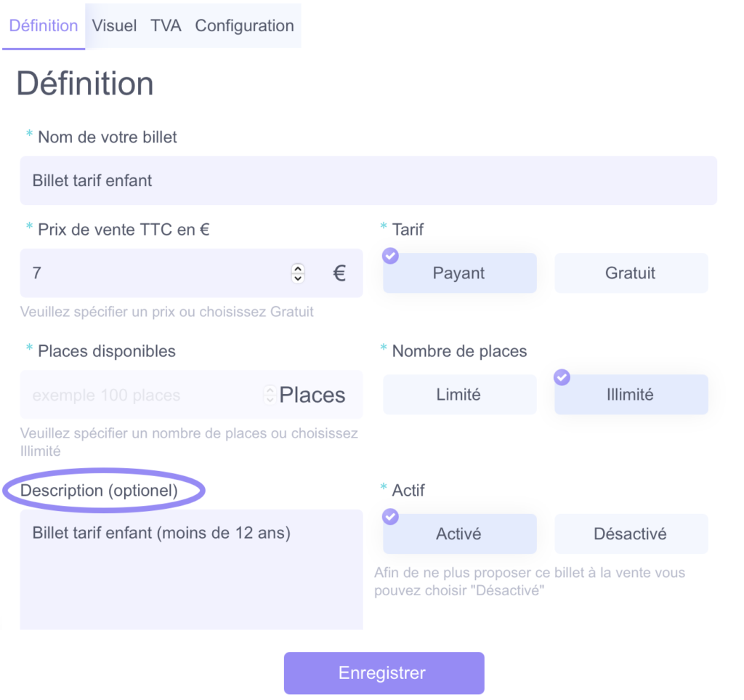
Task: Switch to the Visuel tab
Action: pyautogui.click(x=114, y=25)
